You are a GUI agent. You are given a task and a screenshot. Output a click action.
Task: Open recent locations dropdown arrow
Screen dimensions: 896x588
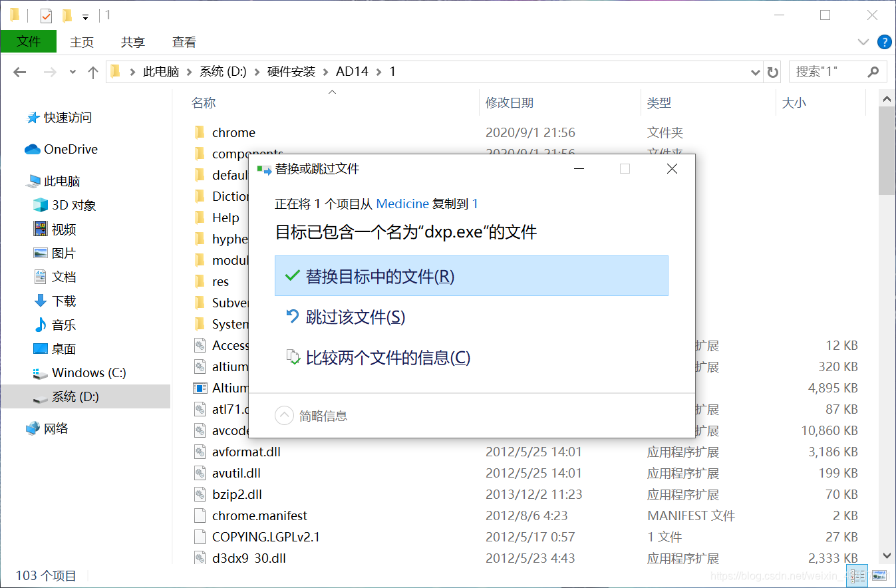click(73, 72)
